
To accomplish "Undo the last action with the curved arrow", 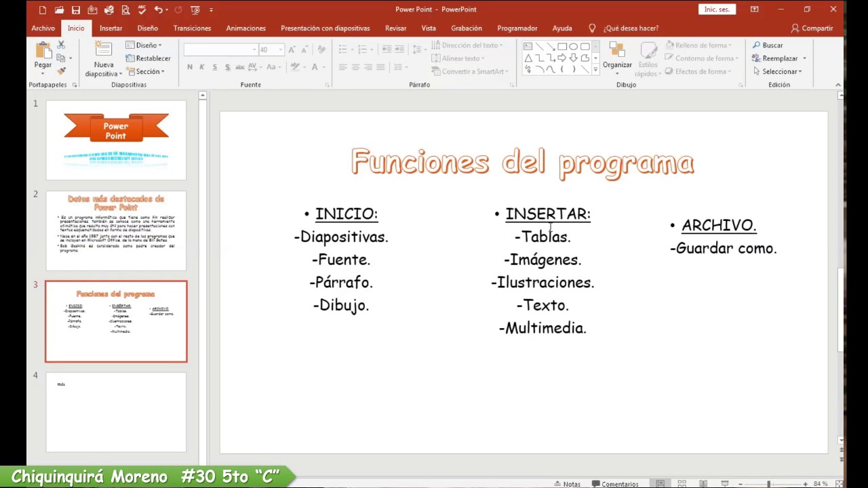I will [x=158, y=9].
